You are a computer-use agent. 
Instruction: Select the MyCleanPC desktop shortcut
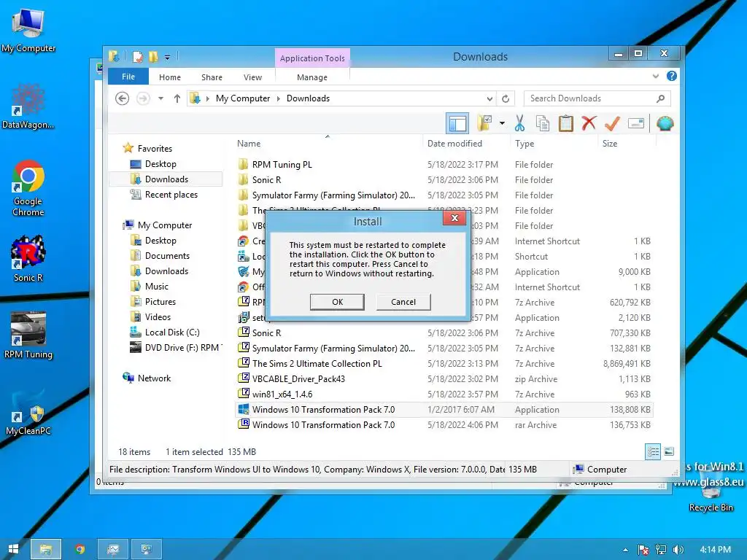click(x=28, y=413)
